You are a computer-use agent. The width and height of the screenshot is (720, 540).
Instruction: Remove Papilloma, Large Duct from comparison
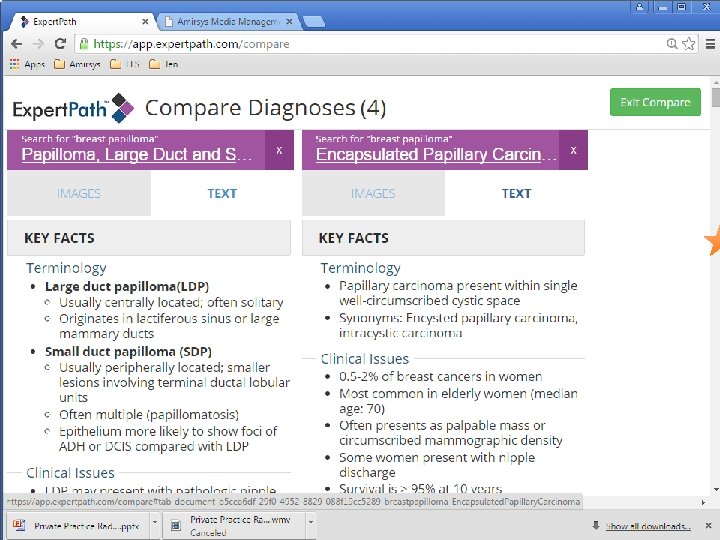tap(279, 150)
